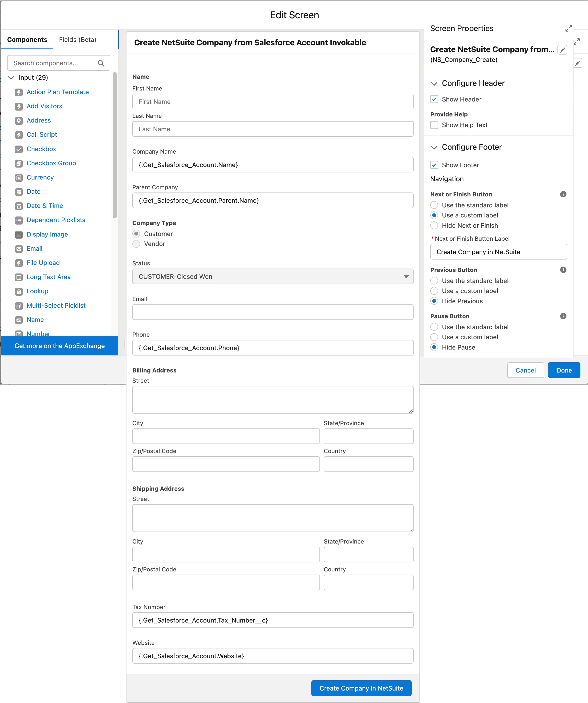Collapse the Configure Footer section
Image resolution: width=588 pixels, height=703 pixels.
point(434,147)
